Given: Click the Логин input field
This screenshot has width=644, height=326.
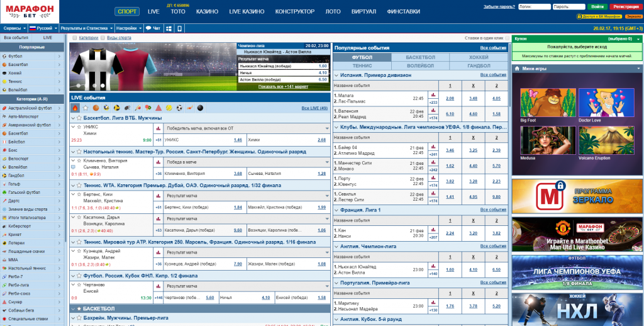Looking at the screenshot, I should coord(535,7).
